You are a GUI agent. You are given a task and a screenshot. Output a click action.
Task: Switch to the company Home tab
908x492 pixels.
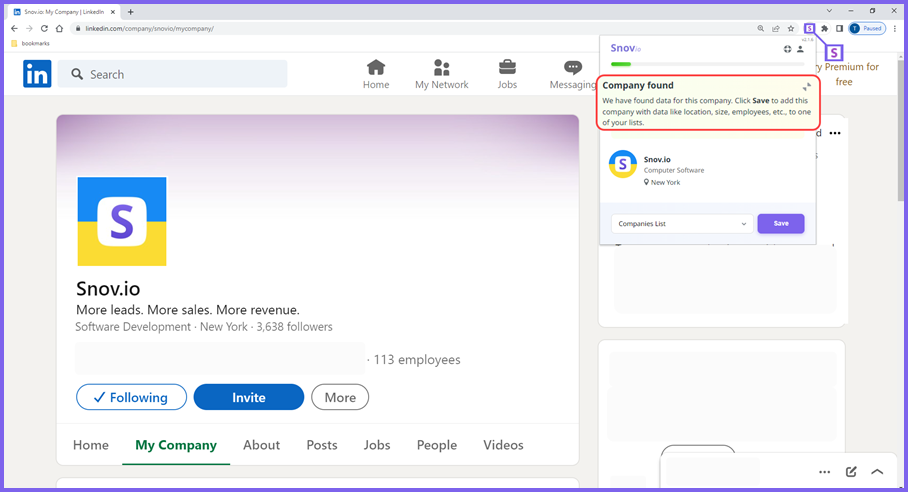tap(91, 445)
